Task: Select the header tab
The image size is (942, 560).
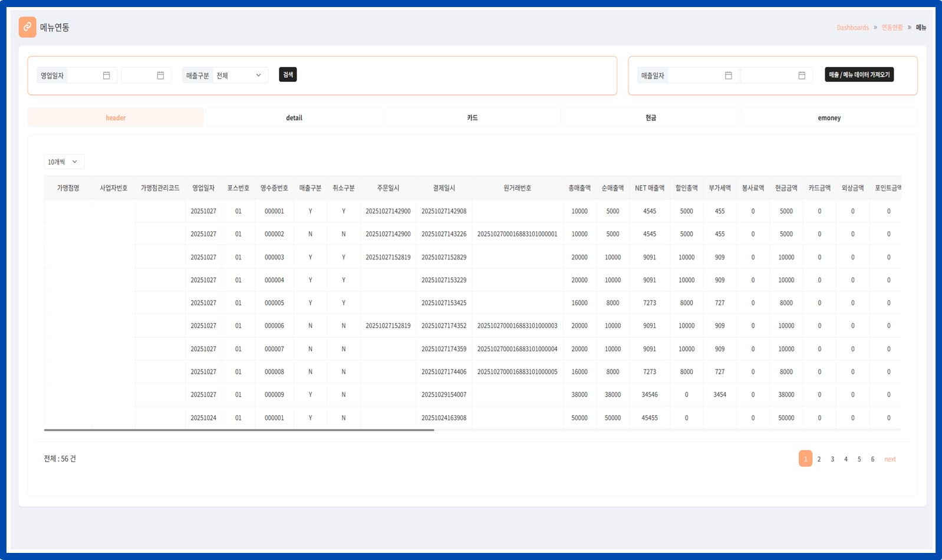Action: tap(116, 118)
